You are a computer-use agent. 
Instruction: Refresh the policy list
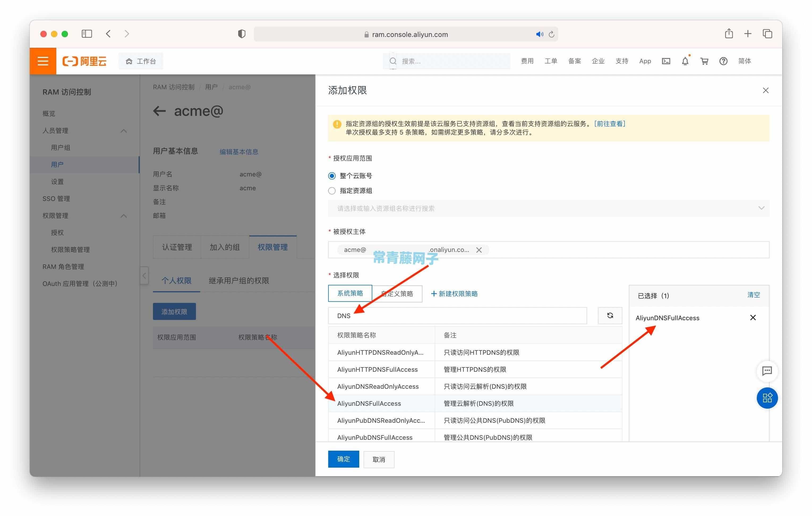tap(610, 316)
